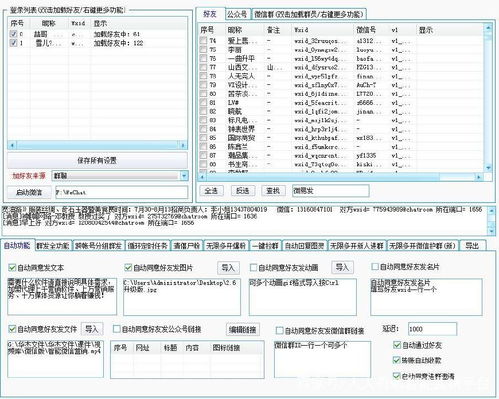The width and height of the screenshot is (499, 399).
Task: Click friend list scroll-right arrow
Action: pyautogui.click(x=479, y=177)
